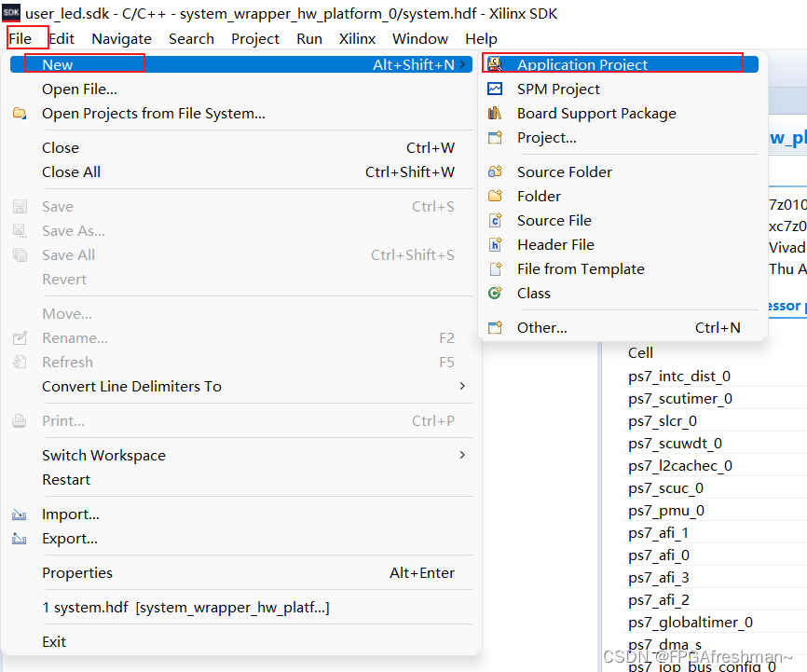The width and height of the screenshot is (807, 672).
Task: Select Import... menu entry
Action: 240,514
